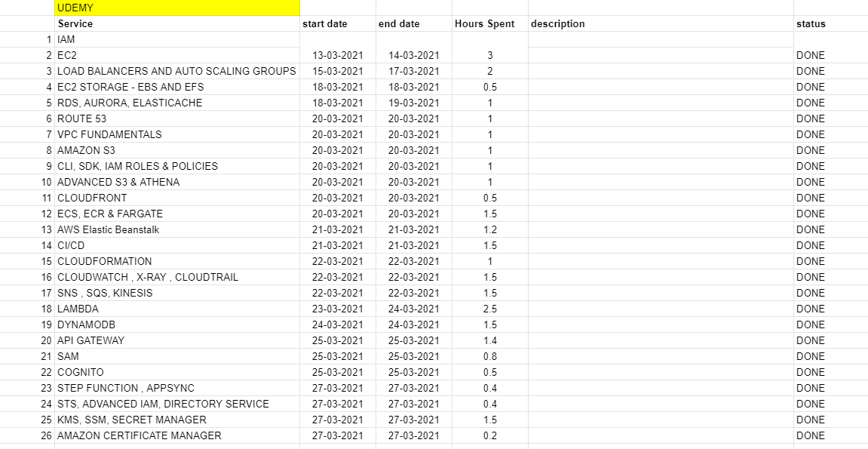Select the AMAZON S3 cell
The image size is (868, 449).
177,151
